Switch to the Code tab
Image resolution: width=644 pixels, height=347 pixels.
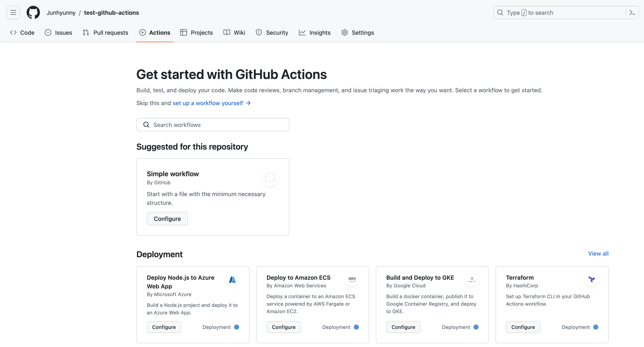tap(22, 32)
